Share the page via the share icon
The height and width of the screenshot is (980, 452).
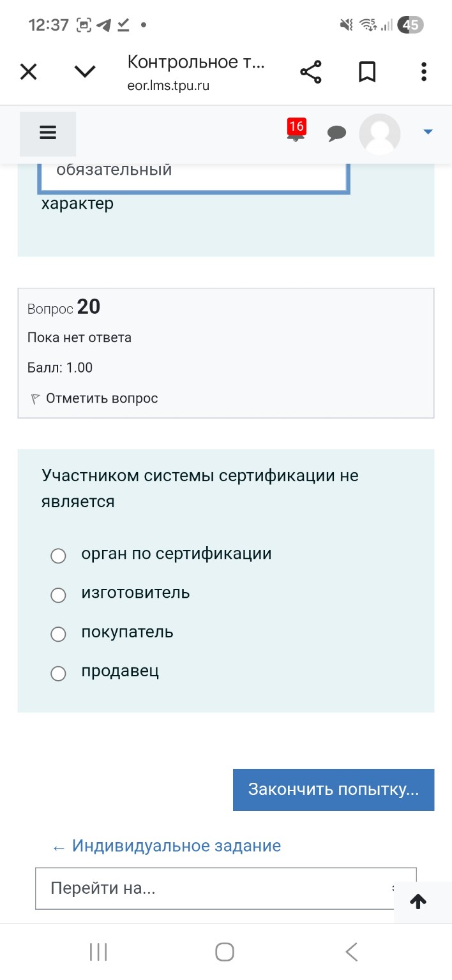pos(311,71)
